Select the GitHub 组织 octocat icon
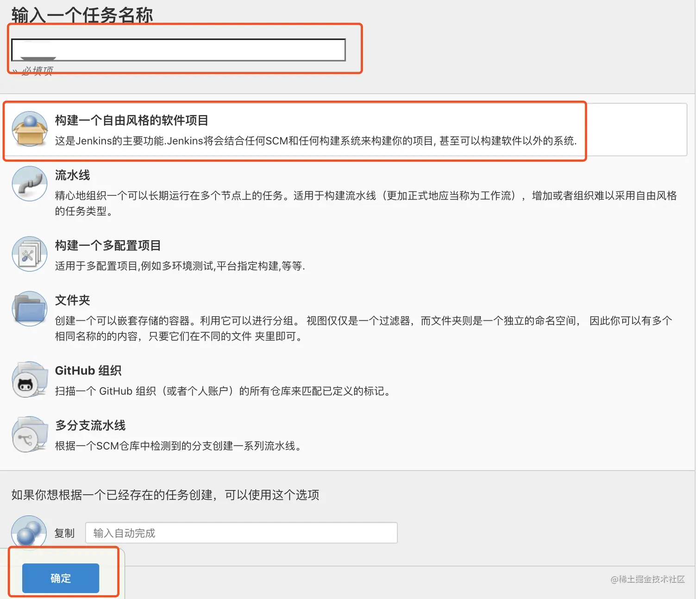 click(x=30, y=380)
